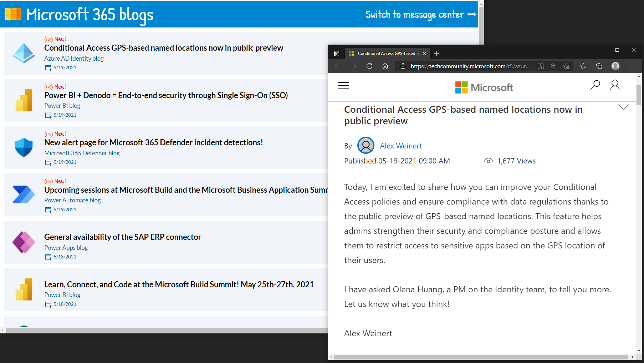Viewport: 644px width, 363px height.
Task: Click the browser Home button
Action: coord(385,66)
